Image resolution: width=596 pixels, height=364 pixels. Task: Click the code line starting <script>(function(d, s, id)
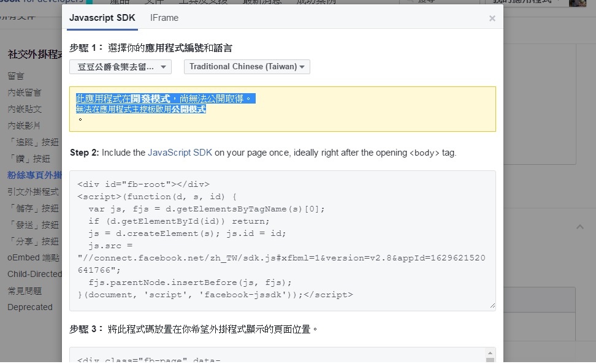157,197
